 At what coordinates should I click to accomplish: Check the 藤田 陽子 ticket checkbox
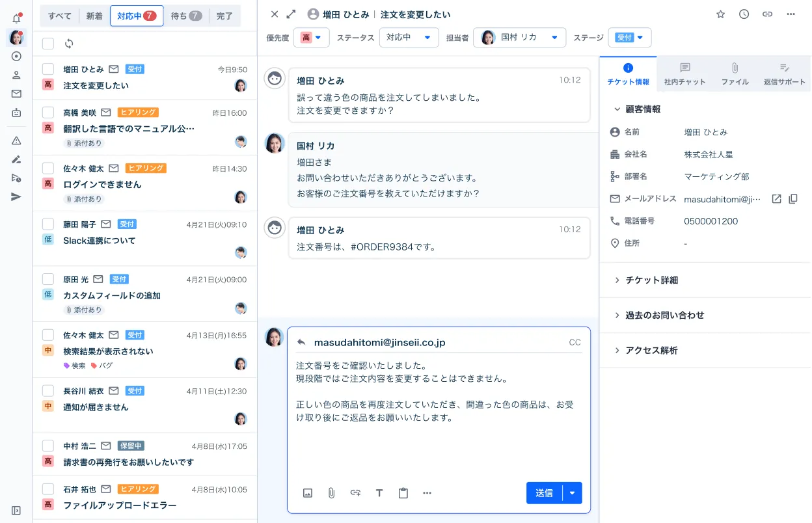[48, 224]
